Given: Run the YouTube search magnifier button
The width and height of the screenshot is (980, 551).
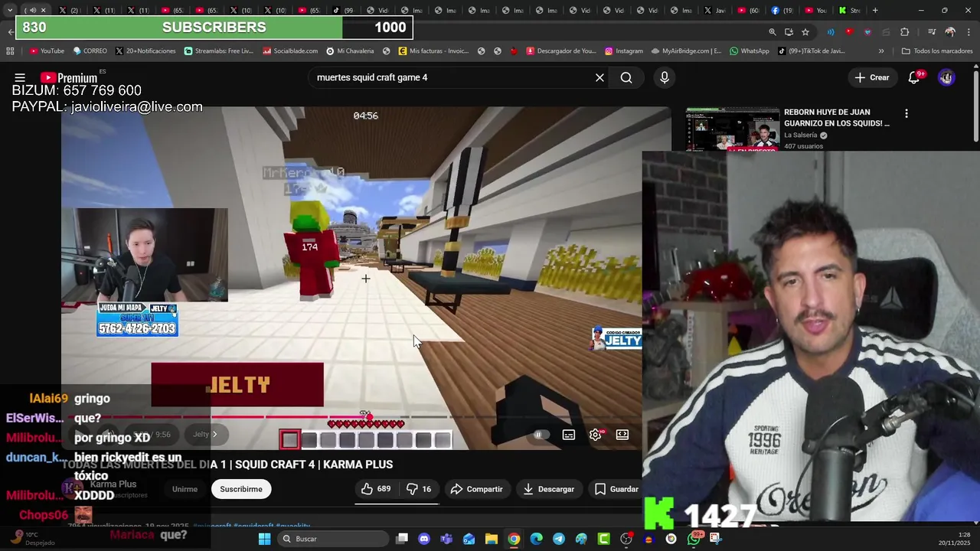Looking at the screenshot, I should click(x=626, y=77).
